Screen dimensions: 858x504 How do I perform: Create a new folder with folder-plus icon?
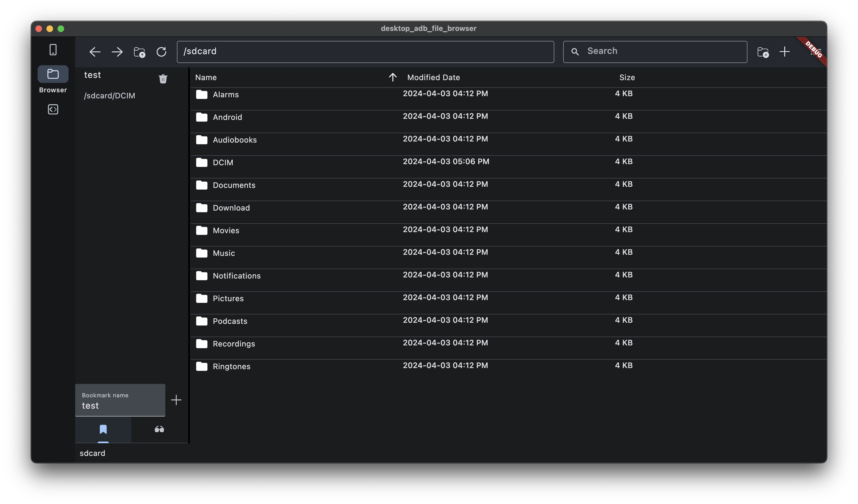coord(763,52)
